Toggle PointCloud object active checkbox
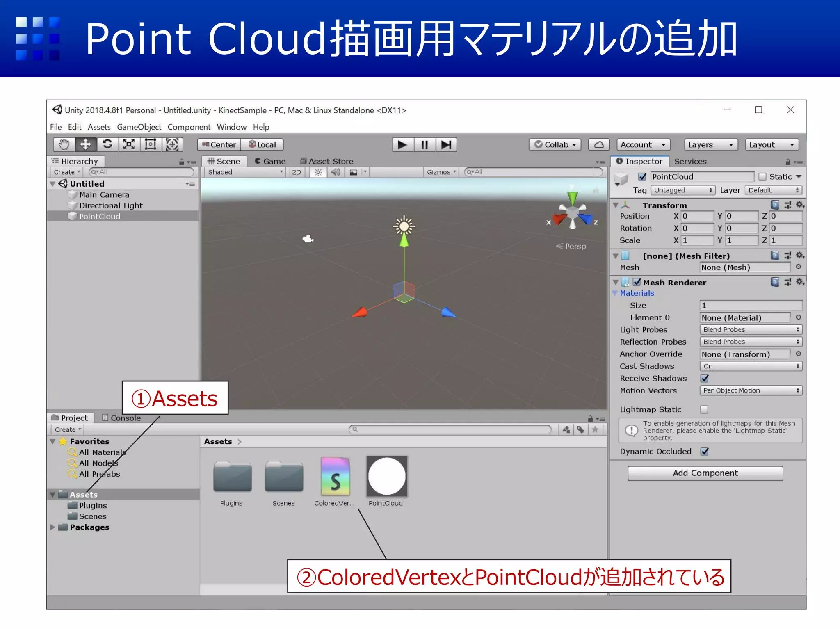 [642, 177]
